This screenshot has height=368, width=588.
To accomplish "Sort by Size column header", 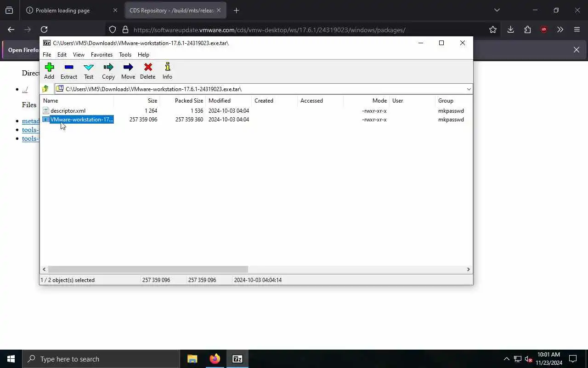I will [137, 100].
